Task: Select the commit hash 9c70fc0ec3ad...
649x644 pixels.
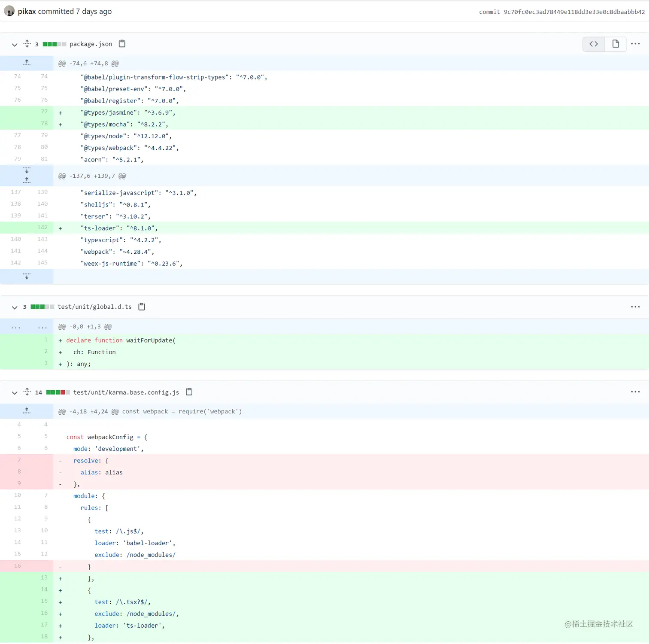Action: click(x=574, y=12)
